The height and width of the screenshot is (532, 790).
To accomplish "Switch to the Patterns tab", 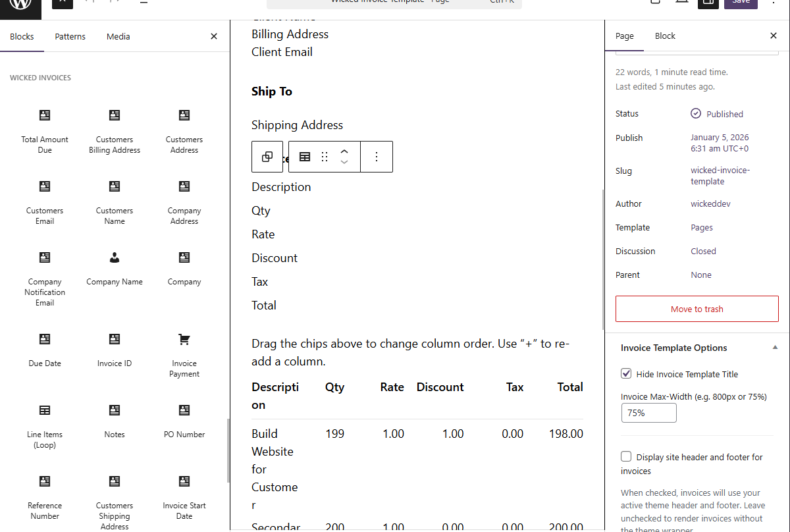I will (x=70, y=36).
